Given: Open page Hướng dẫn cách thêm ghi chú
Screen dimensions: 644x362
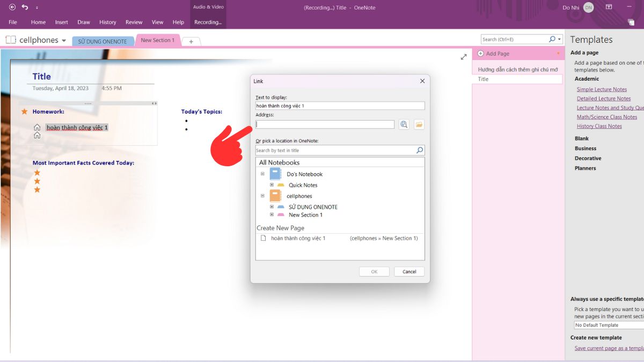Looking at the screenshot, I should pos(518,70).
